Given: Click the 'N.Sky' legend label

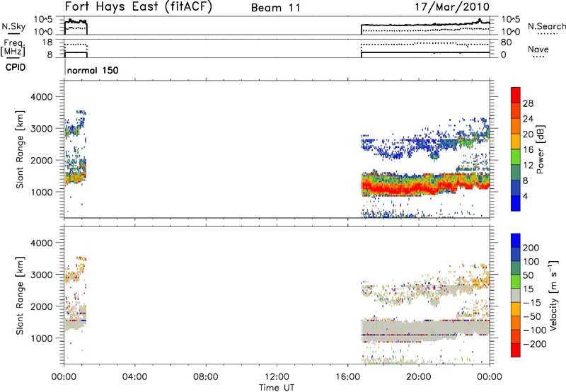Looking at the screenshot, I should coord(13,26).
